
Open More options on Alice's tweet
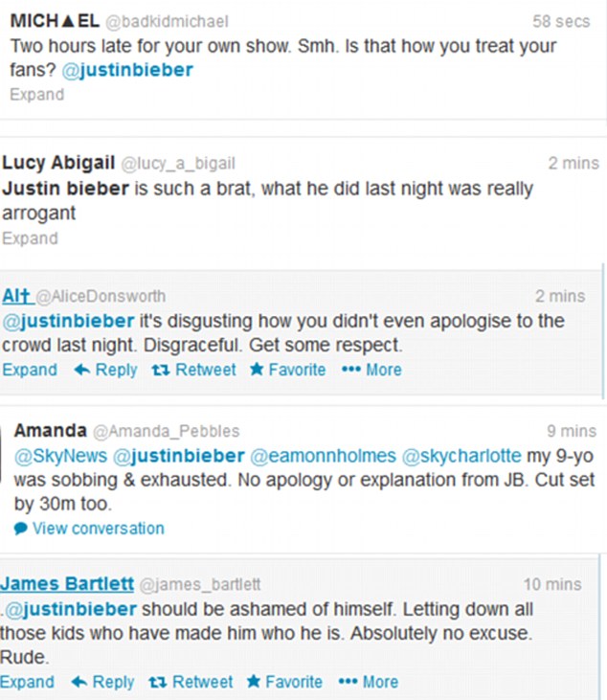click(x=350, y=370)
